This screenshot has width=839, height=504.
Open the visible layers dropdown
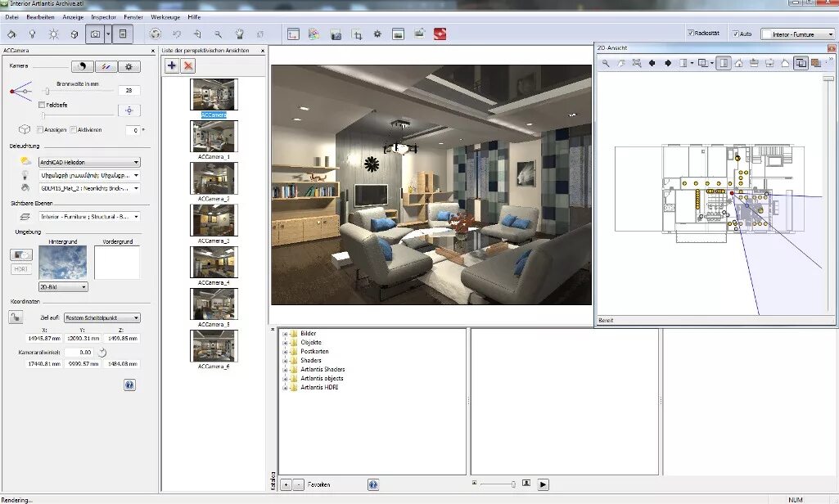89,217
